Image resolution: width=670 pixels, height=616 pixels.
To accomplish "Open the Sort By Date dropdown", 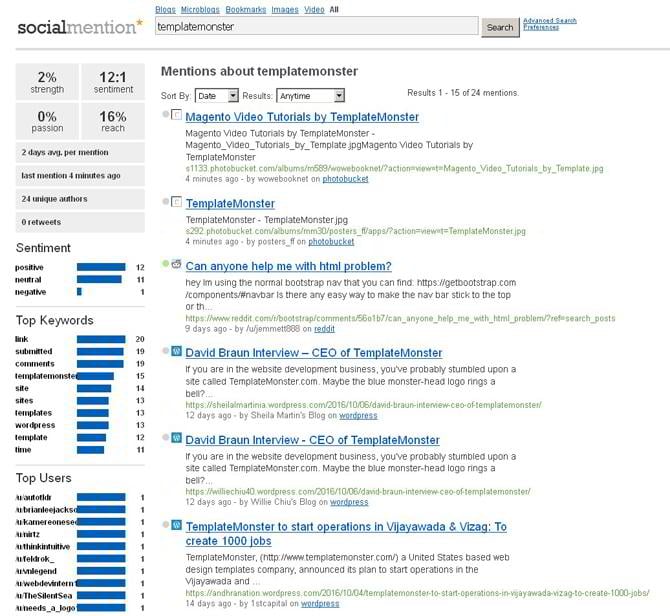I will [x=217, y=96].
